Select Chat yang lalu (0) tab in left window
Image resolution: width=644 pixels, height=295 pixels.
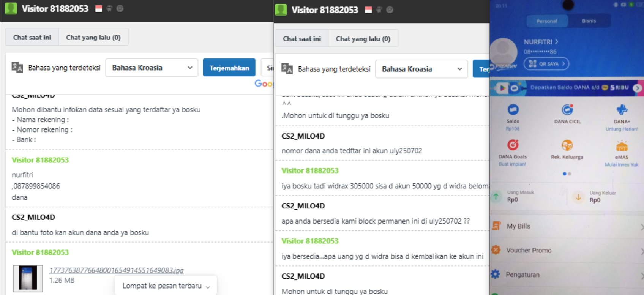[93, 37]
